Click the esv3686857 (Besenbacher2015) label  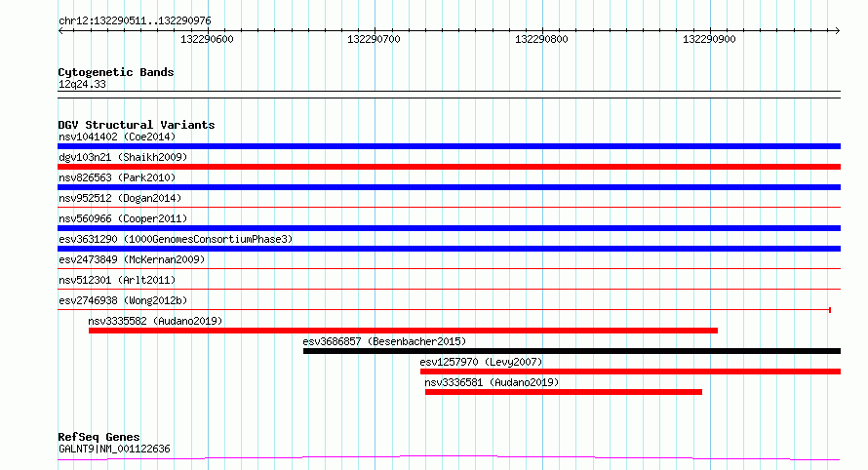click(x=384, y=341)
